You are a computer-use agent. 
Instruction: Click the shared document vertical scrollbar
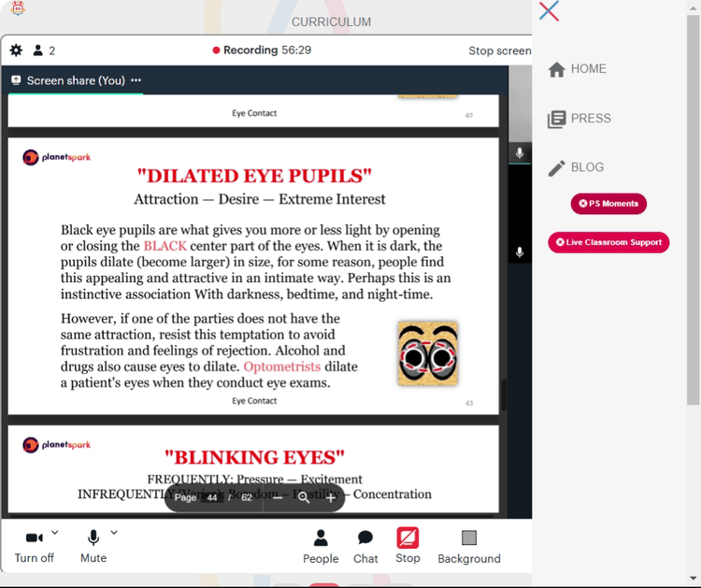click(504, 394)
